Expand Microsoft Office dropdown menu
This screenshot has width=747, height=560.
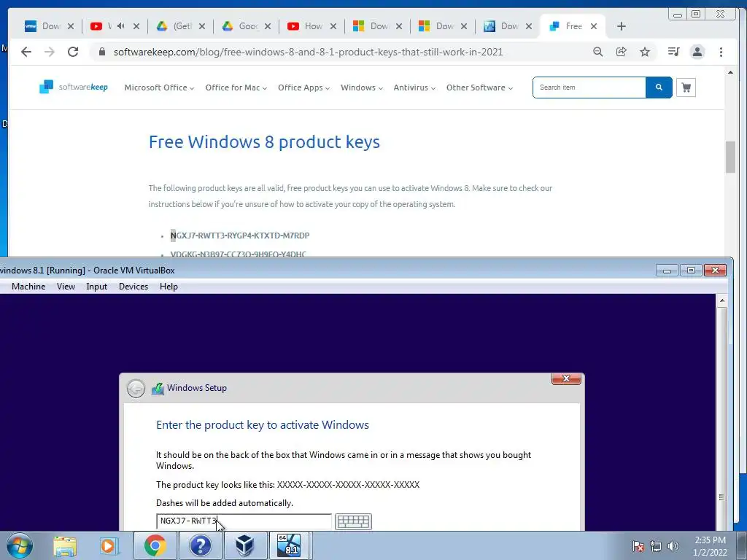[x=159, y=87]
